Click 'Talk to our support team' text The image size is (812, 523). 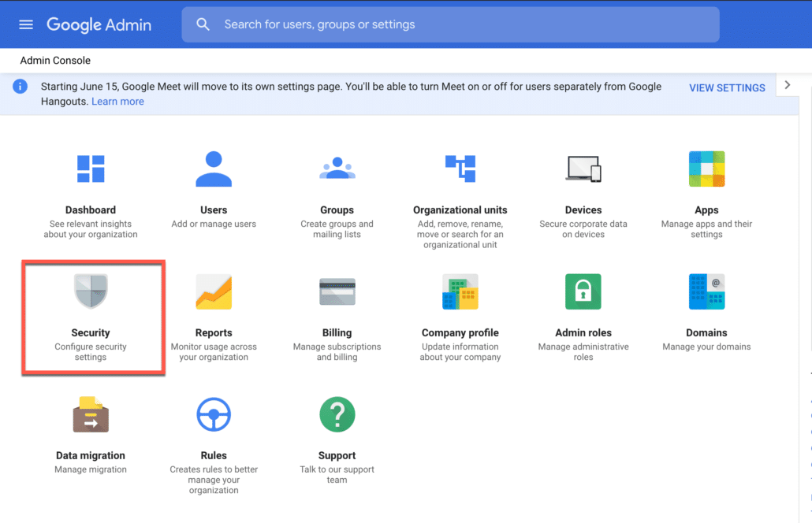(337, 474)
